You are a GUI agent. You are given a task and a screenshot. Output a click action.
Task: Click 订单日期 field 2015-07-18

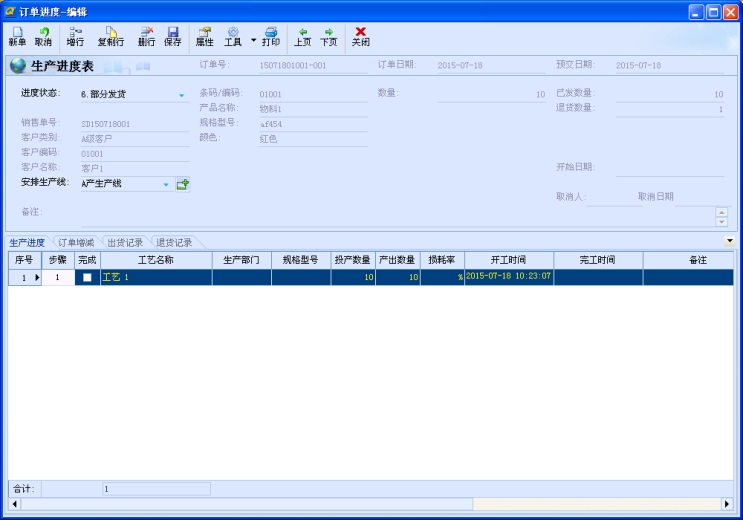[491, 65]
